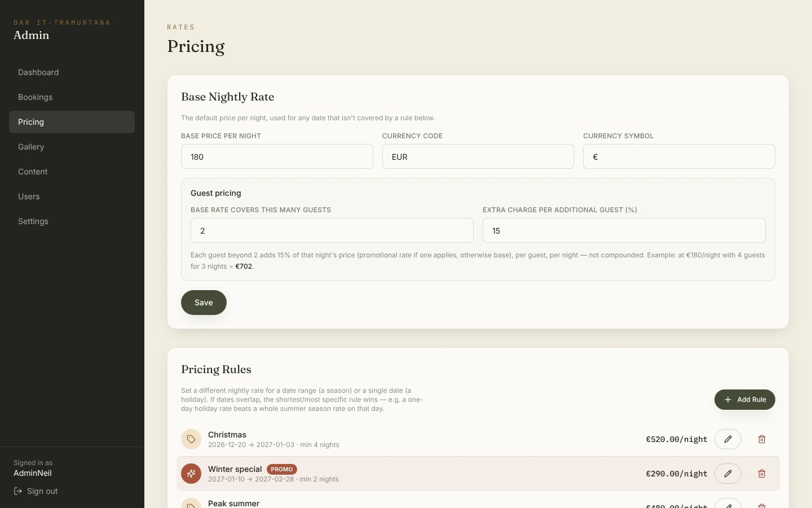Go to Bookings in sidebar
This screenshot has width=812, height=508.
click(72, 97)
